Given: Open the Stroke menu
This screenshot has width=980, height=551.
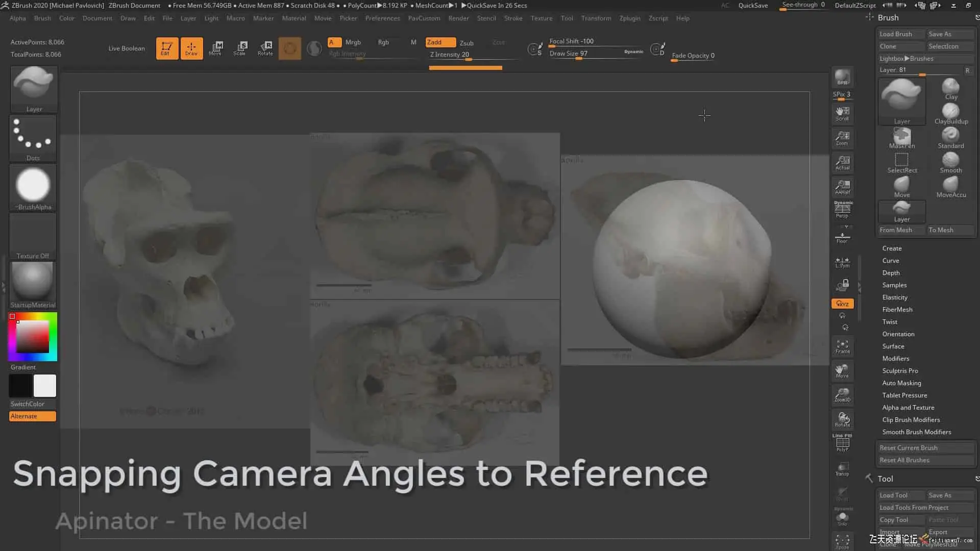Looking at the screenshot, I should point(512,18).
